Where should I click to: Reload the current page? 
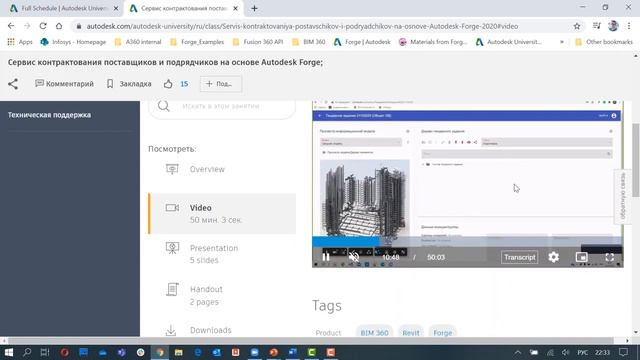click(x=43, y=26)
